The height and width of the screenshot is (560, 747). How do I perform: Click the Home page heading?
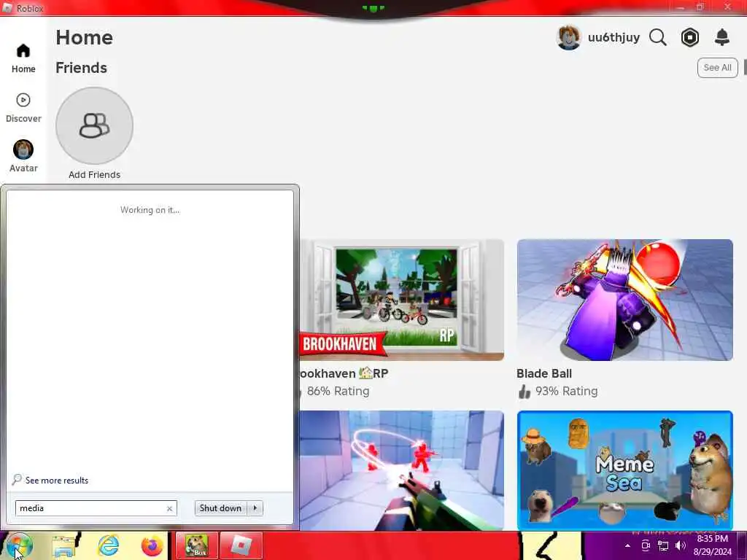click(85, 38)
